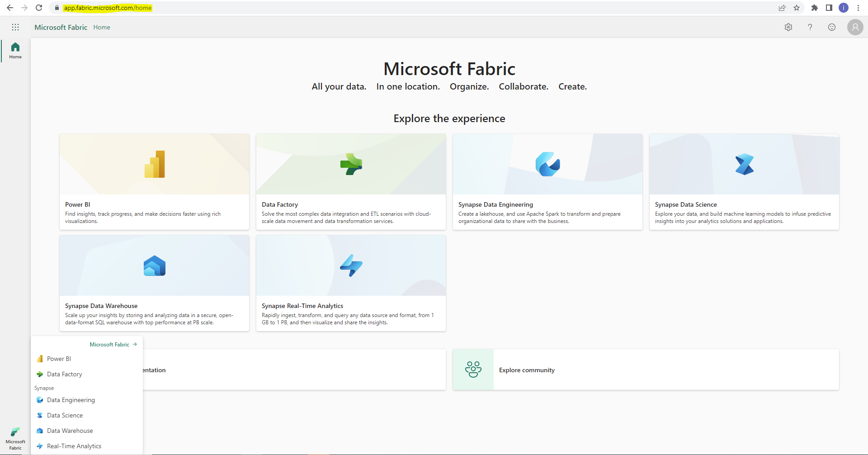Select Data Engineering in experience switcher

pos(87,400)
